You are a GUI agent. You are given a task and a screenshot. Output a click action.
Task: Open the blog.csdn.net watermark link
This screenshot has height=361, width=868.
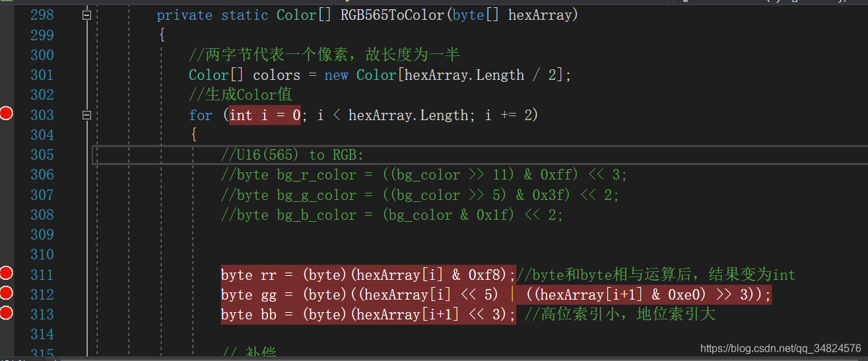(x=780, y=348)
